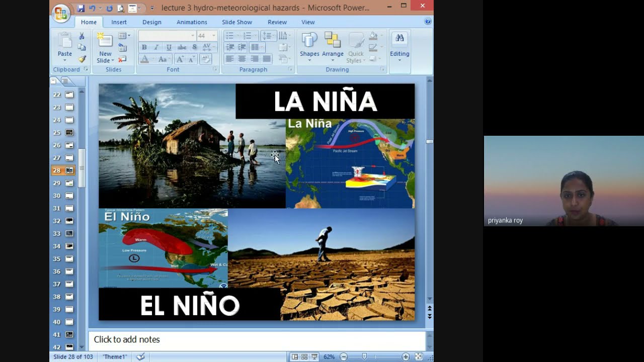Increase list indent level
The image size is (644, 362).
pos(242,47)
